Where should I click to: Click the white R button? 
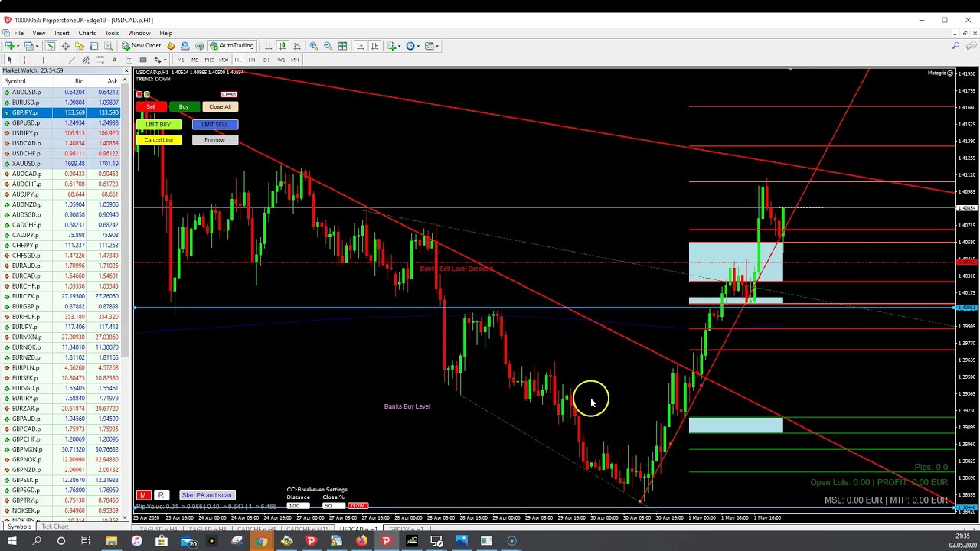[x=161, y=495]
